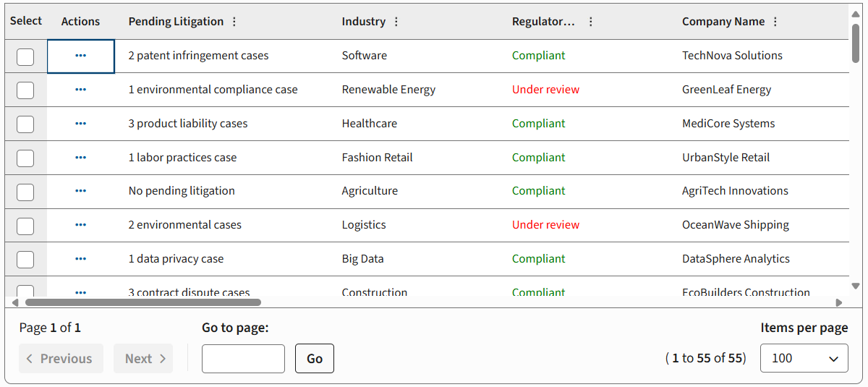This screenshot has height=387, width=868.
Task: Open actions menu for DataSphere Analytics row
Action: pos(80,259)
